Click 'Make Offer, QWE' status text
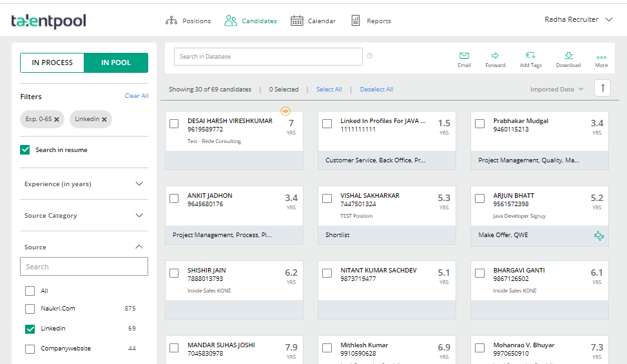Viewport: 627px width, 364px height. [503, 235]
